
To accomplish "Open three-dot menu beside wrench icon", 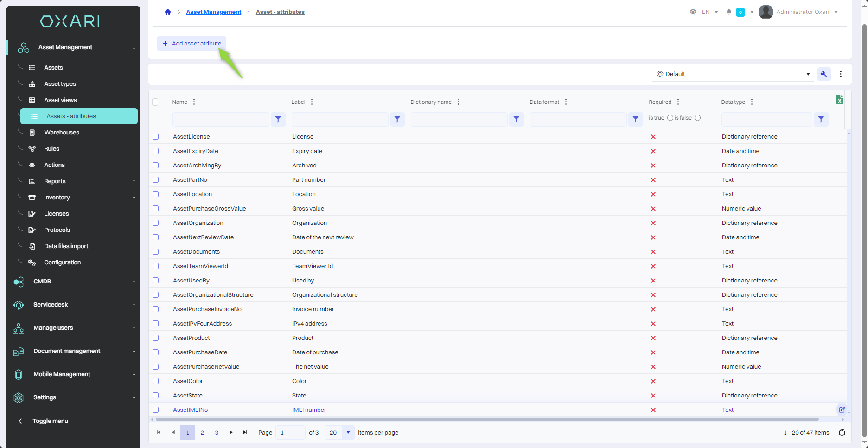I will pyautogui.click(x=841, y=74).
